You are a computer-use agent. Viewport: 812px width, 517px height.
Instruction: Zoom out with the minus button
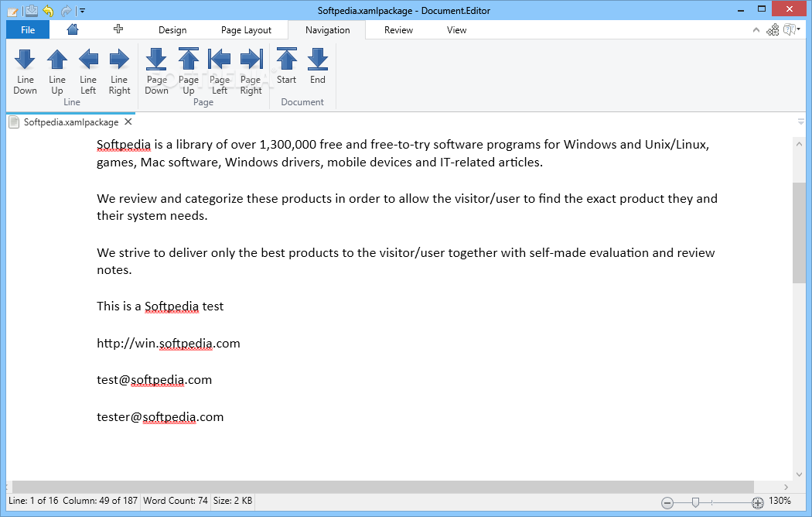pyautogui.click(x=667, y=502)
